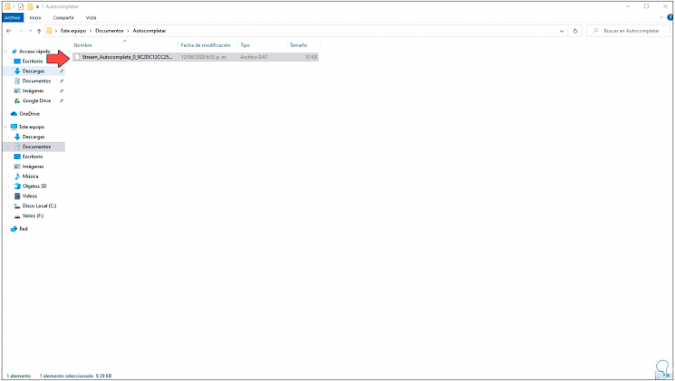Viewport: 675px width, 381px height.
Task: Open Red network in navigation pane
Action: click(23, 229)
